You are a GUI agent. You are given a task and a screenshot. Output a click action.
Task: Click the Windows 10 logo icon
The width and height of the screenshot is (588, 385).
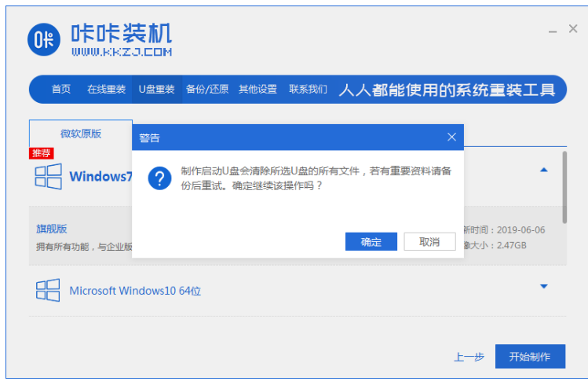48,290
